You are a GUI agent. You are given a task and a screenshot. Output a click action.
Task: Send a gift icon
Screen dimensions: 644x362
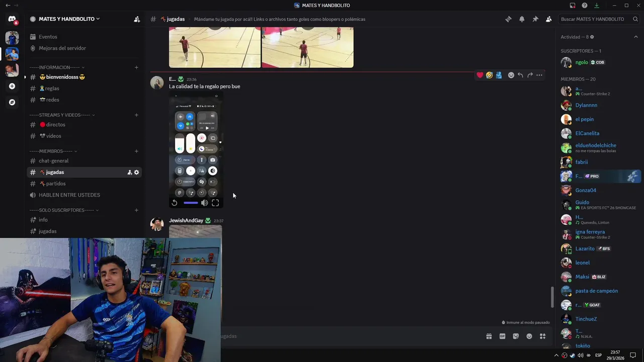pyautogui.click(x=489, y=336)
